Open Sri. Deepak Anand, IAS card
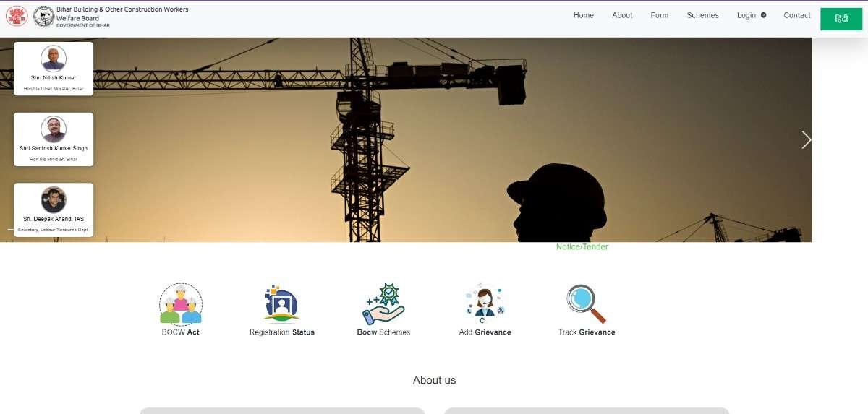Screen dimensions: 868x414 pyautogui.click(x=54, y=210)
